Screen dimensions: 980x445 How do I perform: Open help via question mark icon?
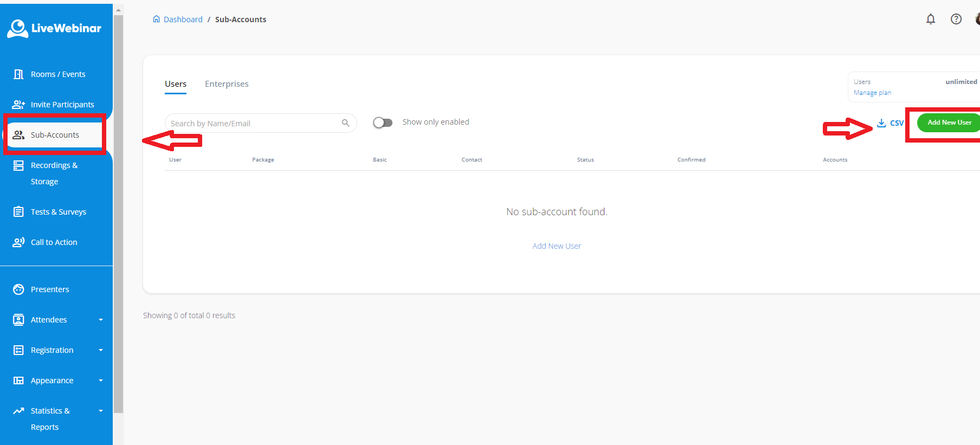[x=956, y=20]
